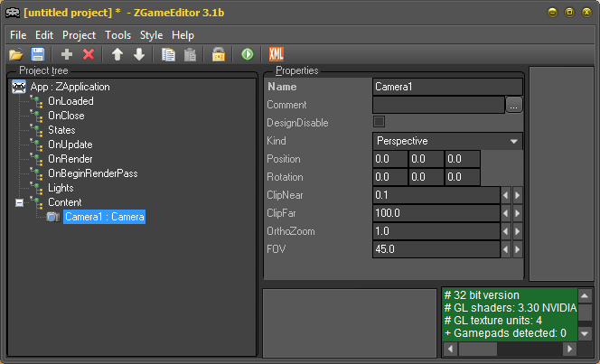
Task: Decrease ClipFar with left arrow
Action: click(x=506, y=213)
